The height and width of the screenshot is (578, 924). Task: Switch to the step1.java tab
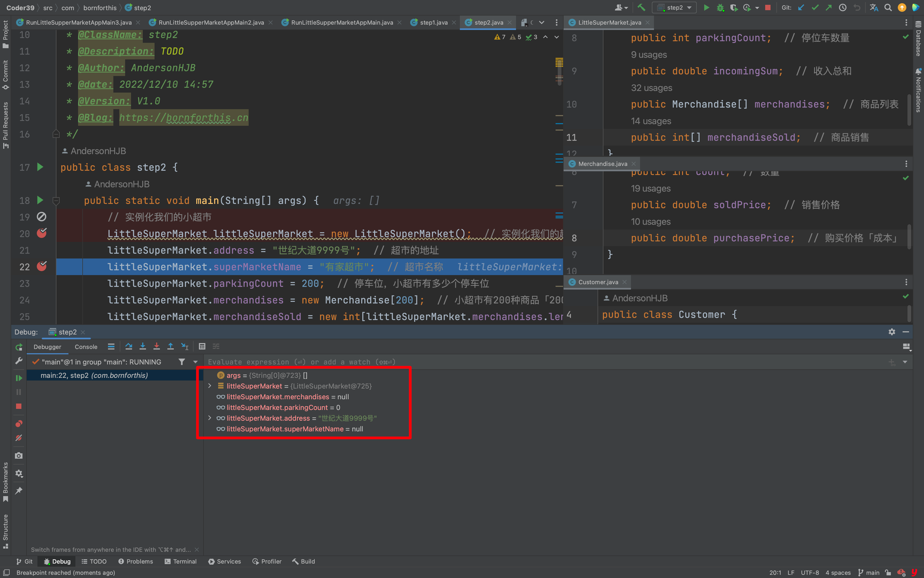433,22
